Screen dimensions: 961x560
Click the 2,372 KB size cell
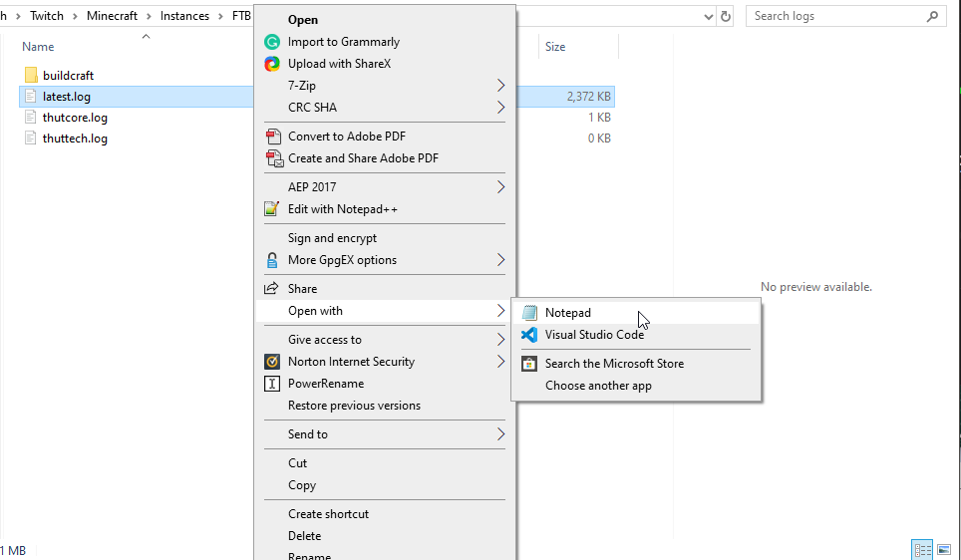point(588,97)
